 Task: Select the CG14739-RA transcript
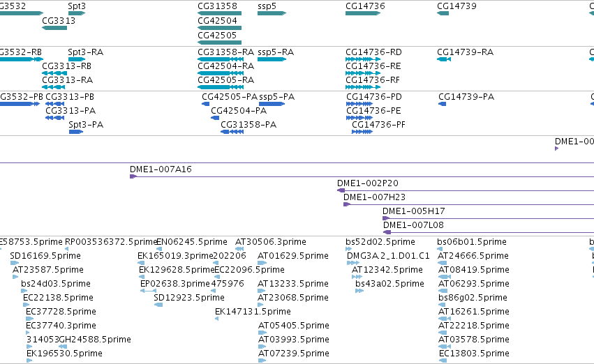pos(444,59)
